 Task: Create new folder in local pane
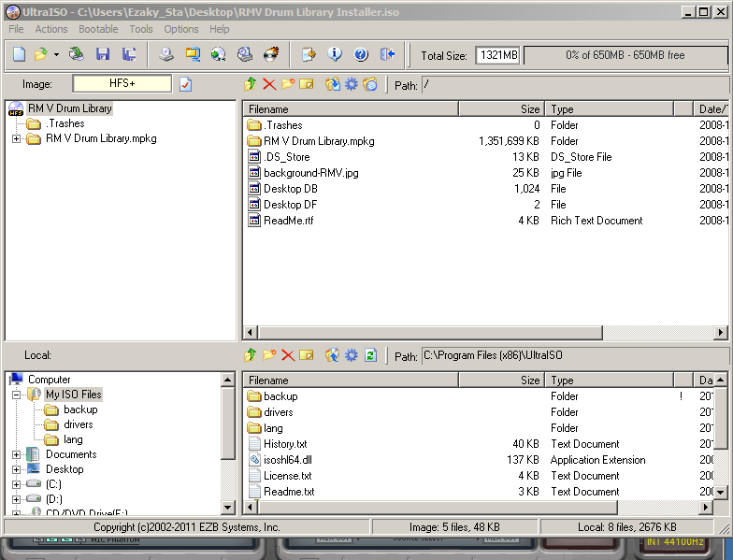pos(269,355)
